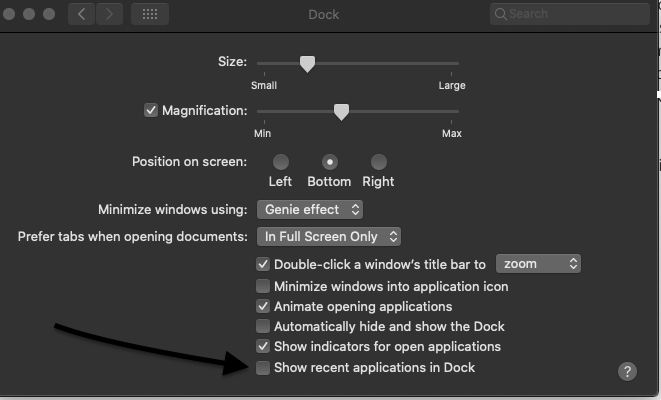This screenshot has width=661, height=400.
Task: Open the zoom action dropdown
Action: coord(538,264)
